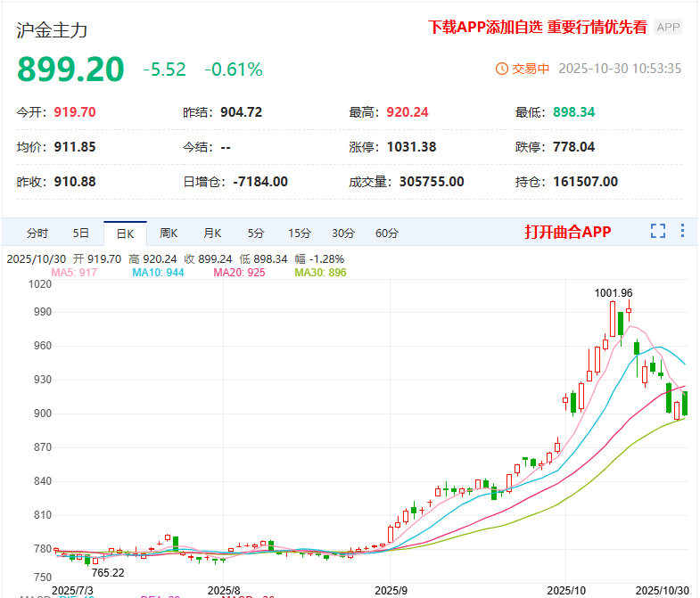Viewport: 700px width, 598px height.
Task: Open the 月K monthly chart tab
Action: pyautogui.click(x=212, y=233)
